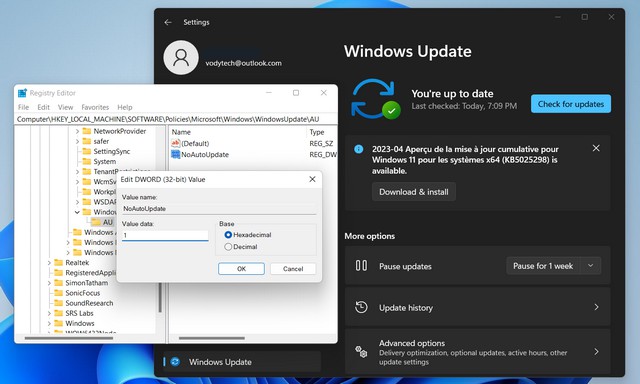
Task: Open Update history via its chevron
Action: point(596,307)
